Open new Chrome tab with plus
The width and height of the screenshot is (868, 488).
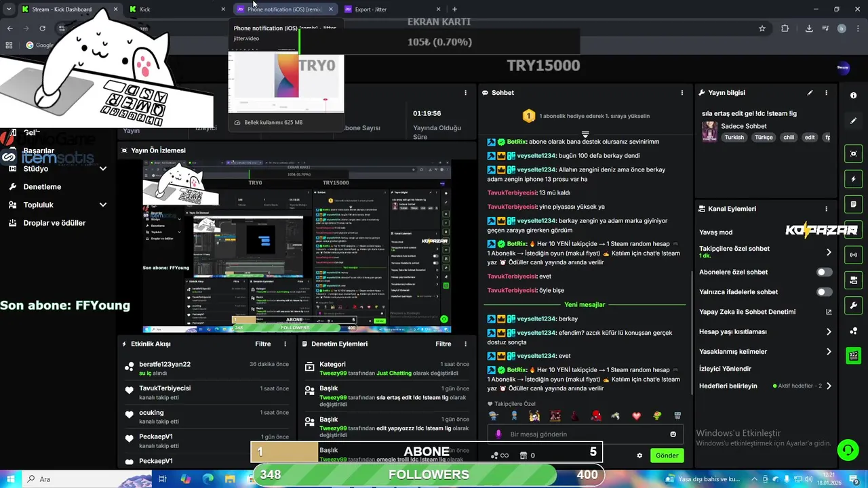(454, 9)
